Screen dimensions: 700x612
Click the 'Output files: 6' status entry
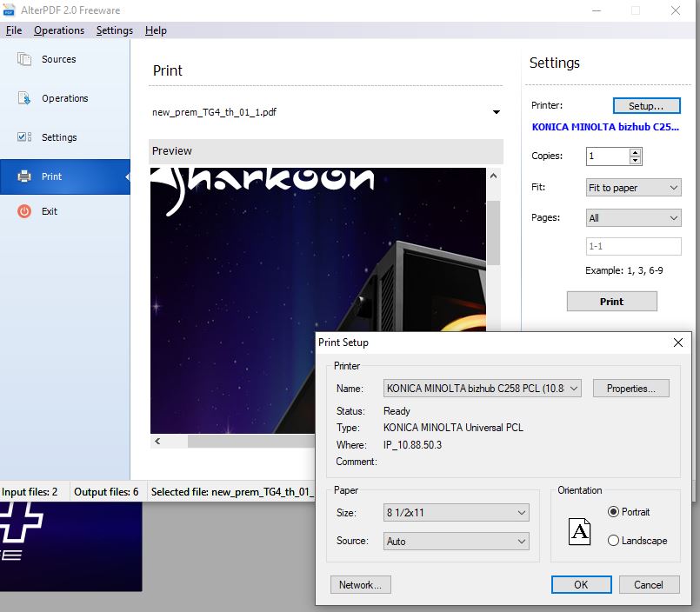point(106,492)
